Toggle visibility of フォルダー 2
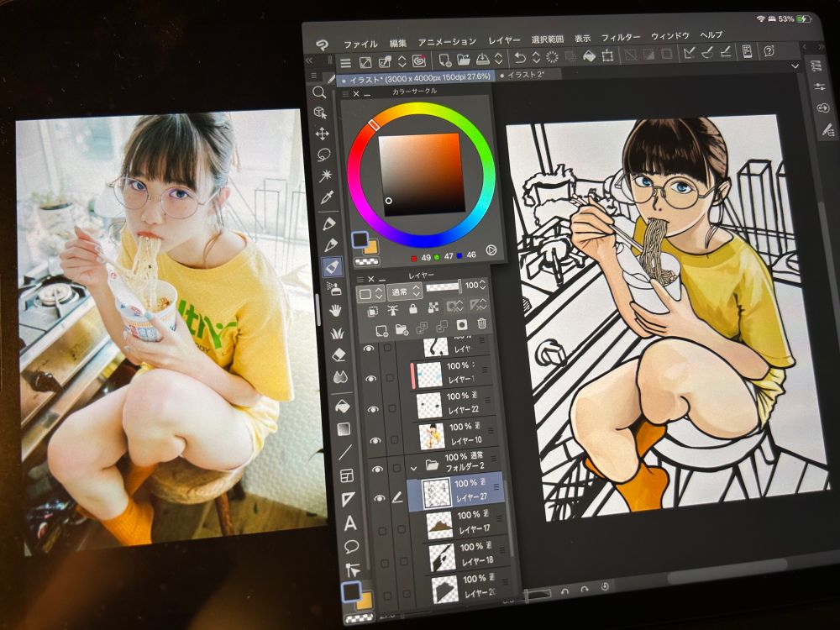Viewport: 840px width, 630px height. tap(377, 469)
